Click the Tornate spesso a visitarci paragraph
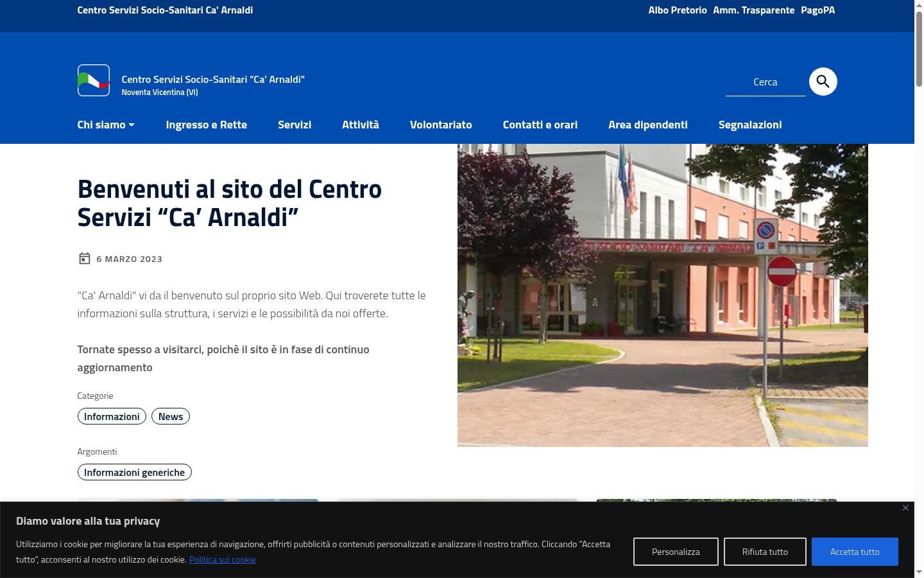This screenshot has height=578, width=924. [x=223, y=358]
